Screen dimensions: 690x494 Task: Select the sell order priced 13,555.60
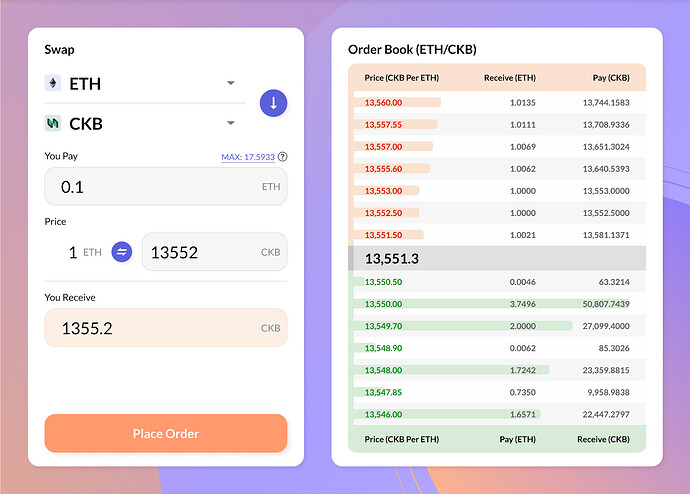coord(499,168)
